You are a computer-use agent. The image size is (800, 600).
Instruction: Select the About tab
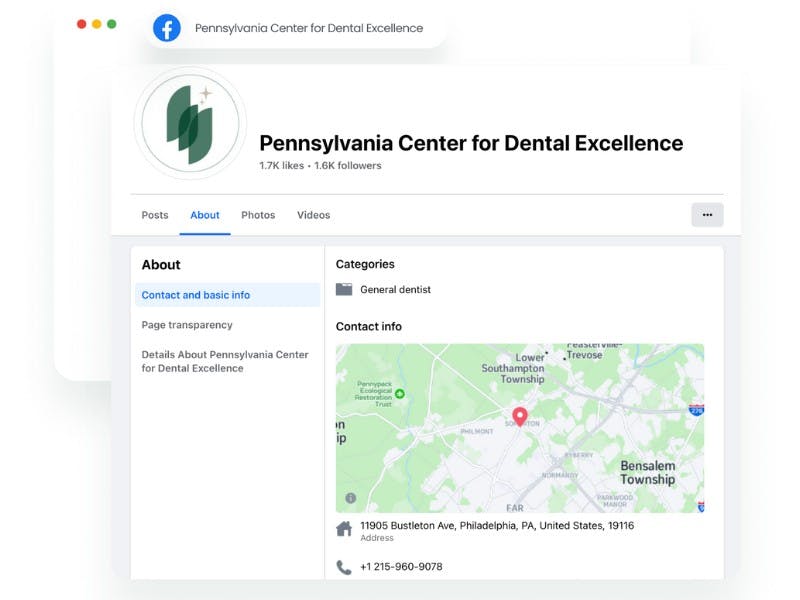205,215
